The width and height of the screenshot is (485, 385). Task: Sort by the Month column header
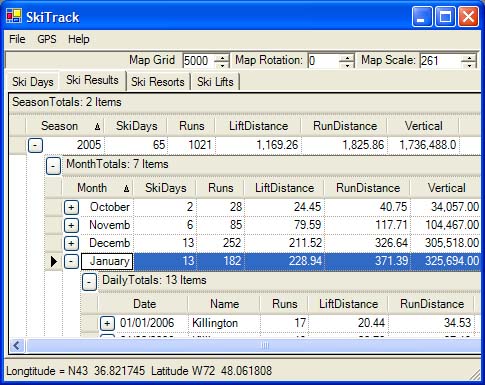coord(98,188)
